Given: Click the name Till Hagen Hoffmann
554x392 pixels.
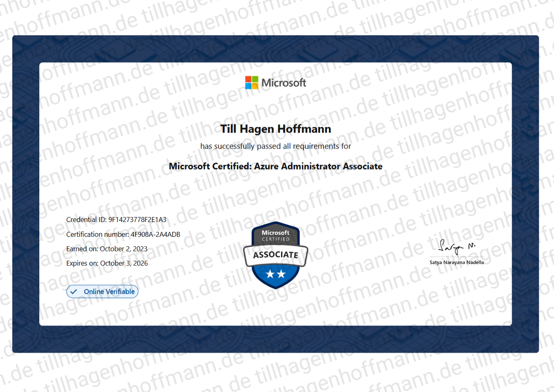Looking at the screenshot, I should click(276, 129).
